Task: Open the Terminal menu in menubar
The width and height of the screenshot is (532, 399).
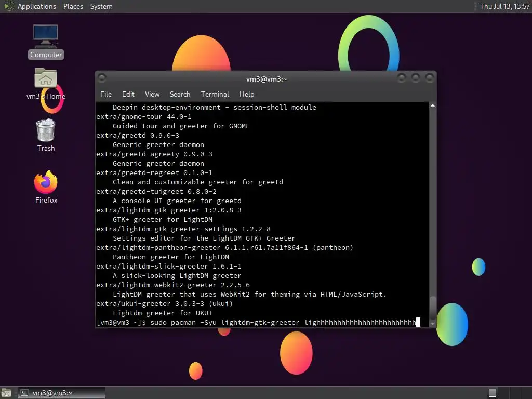Action: [x=215, y=94]
